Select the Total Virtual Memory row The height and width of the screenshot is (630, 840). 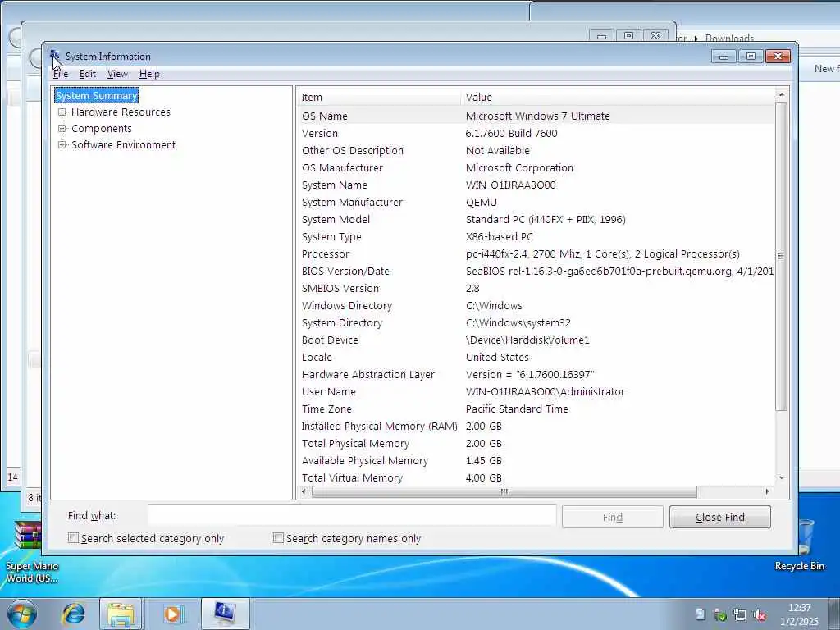[536, 477]
